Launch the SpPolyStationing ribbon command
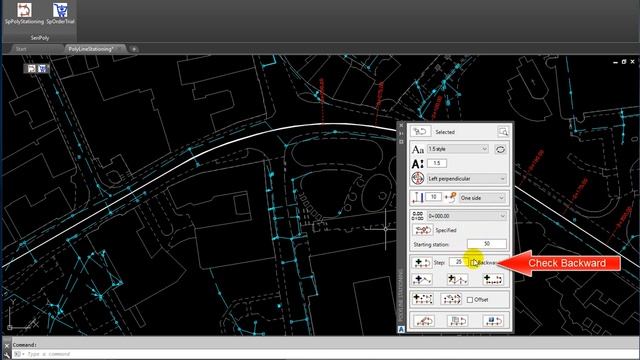This screenshot has width=640, height=360. (x=24, y=13)
